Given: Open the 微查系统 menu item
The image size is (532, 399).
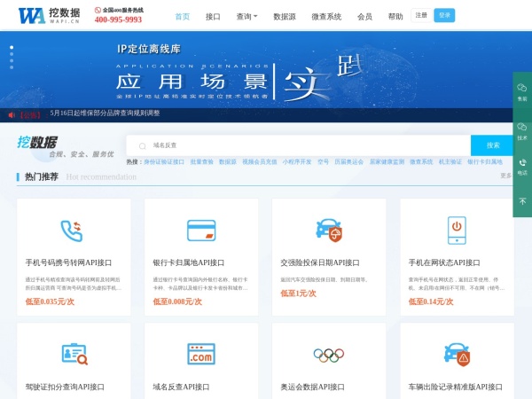Looking at the screenshot, I should (x=326, y=16).
